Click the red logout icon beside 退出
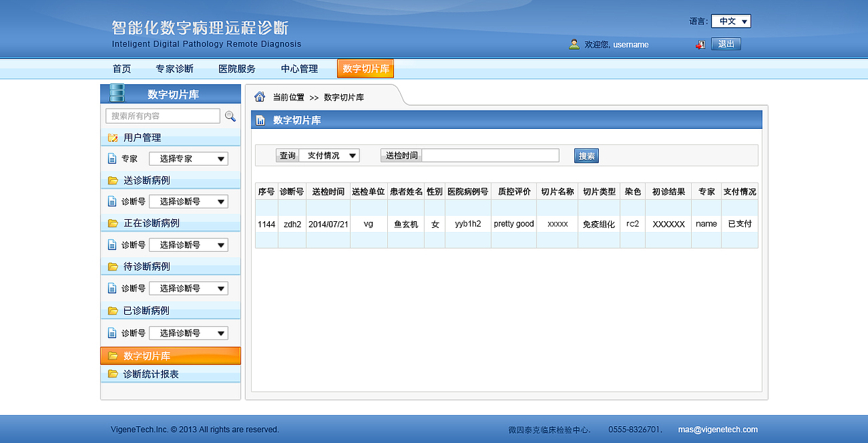Image resolution: width=868 pixels, height=443 pixels. pos(701,44)
